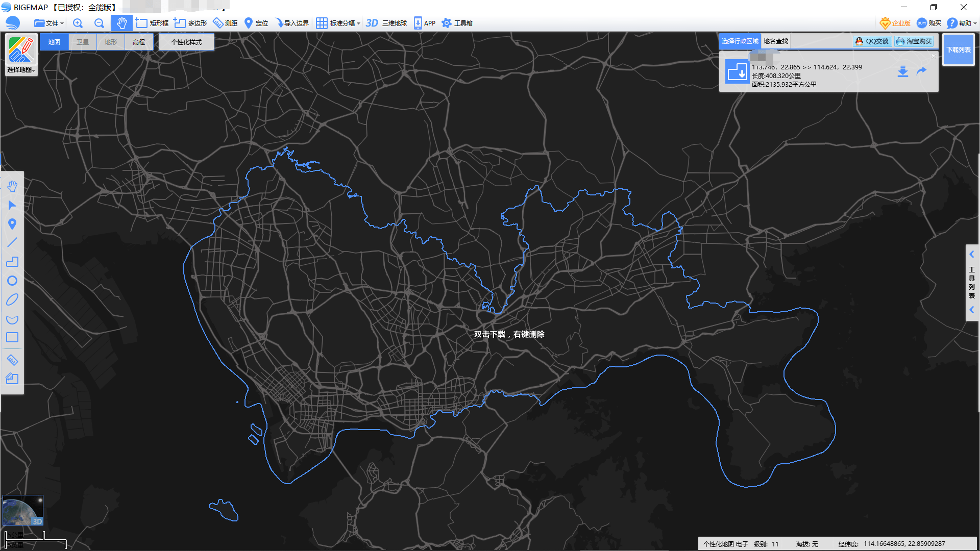
Task: Select the ellipse drawing tool
Action: click(12, 299)
